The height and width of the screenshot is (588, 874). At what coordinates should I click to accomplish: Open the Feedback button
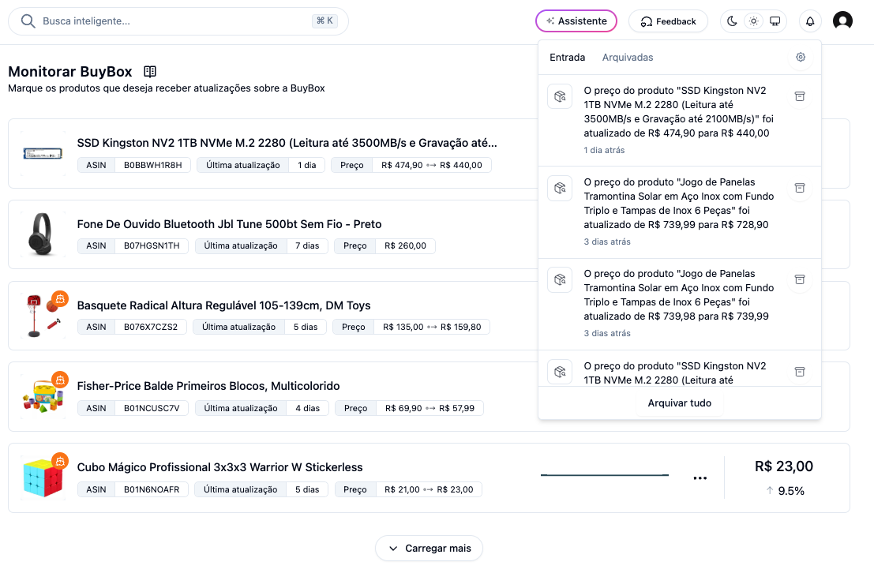668,21
